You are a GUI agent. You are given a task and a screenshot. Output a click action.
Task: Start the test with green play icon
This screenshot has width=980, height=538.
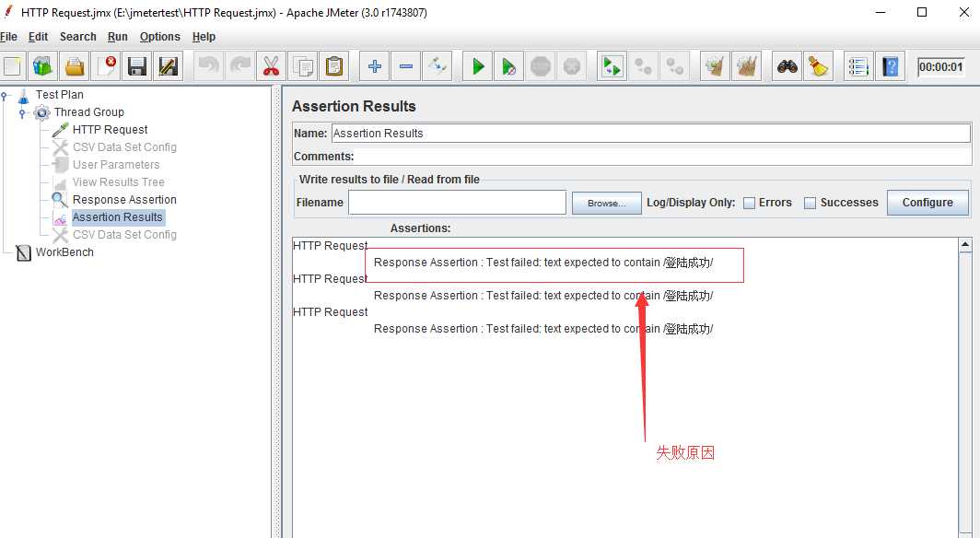point(478,65)
